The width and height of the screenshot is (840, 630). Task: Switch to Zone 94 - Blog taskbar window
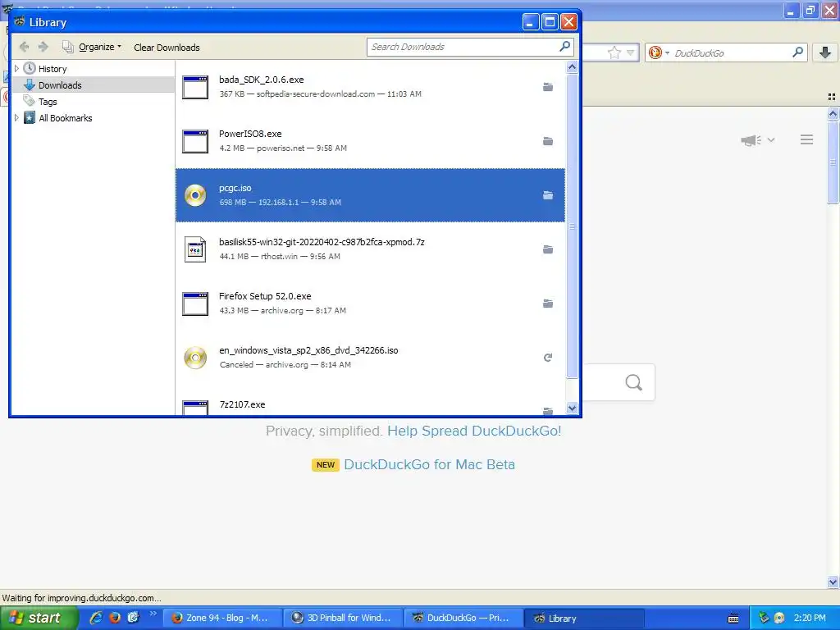coord(221,618)
